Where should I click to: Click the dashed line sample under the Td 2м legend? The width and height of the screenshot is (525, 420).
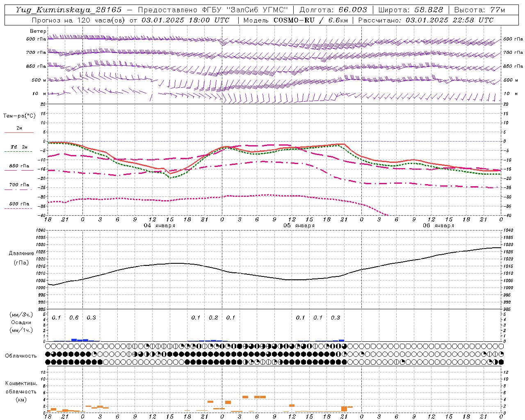point(19,152)
